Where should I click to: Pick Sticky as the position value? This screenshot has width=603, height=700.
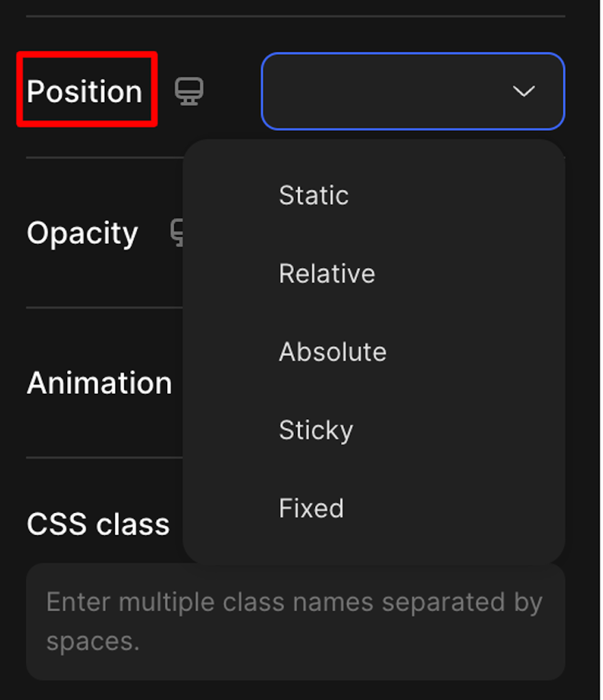316,429
